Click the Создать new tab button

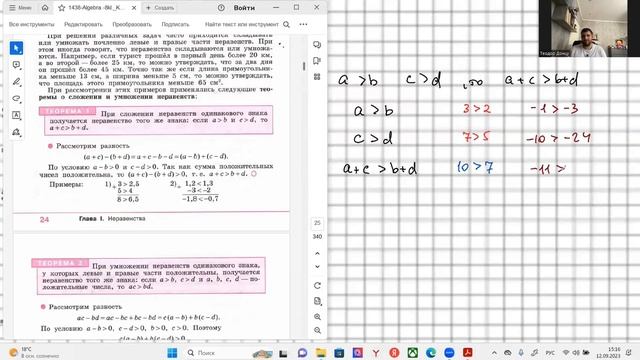[x=160, y=8]
